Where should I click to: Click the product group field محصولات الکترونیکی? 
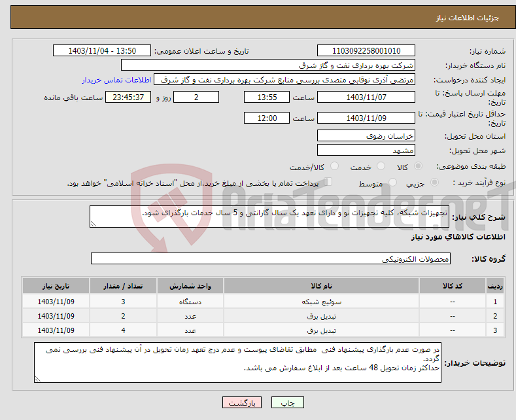click(271, 258)
